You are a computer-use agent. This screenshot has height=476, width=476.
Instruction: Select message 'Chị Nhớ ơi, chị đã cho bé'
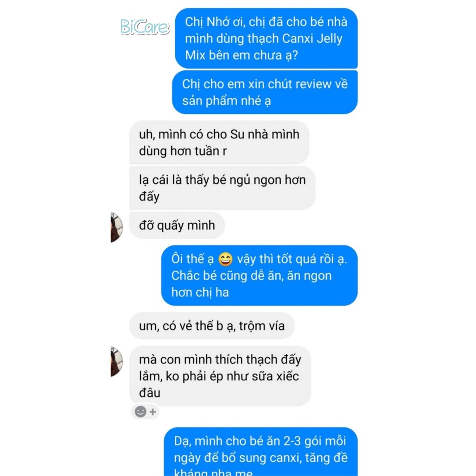266,38
